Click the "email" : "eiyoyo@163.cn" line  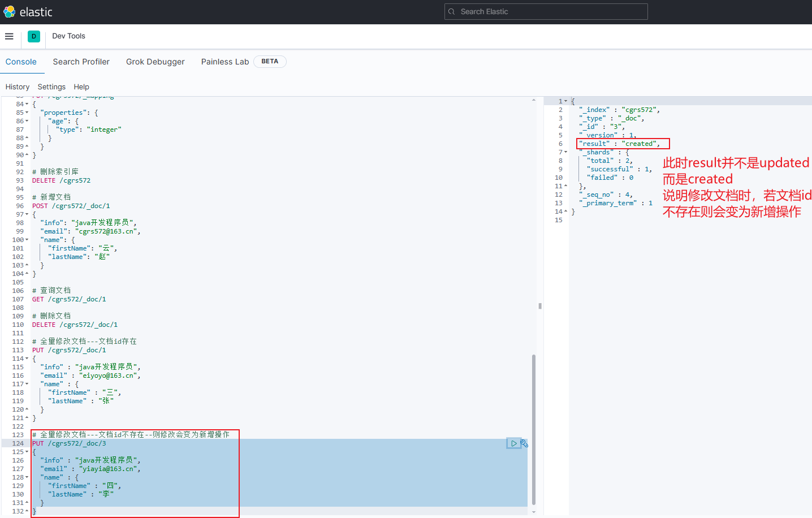coord(90,375)
